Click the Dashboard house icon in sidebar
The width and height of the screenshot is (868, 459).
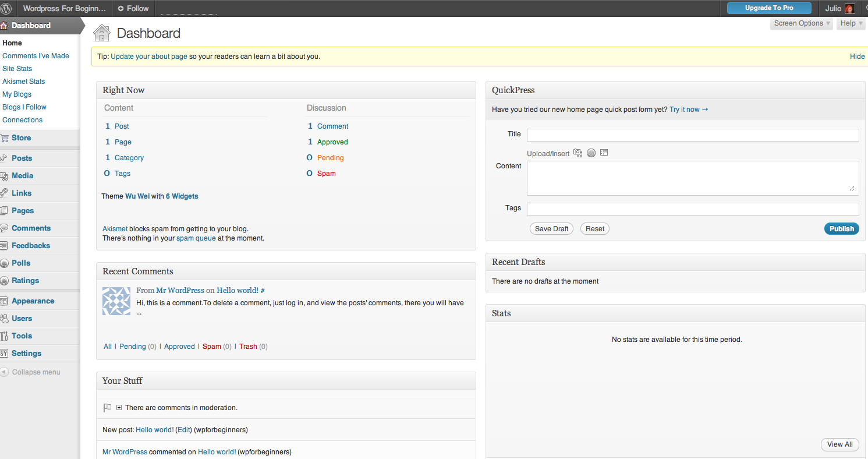[3, 26]
